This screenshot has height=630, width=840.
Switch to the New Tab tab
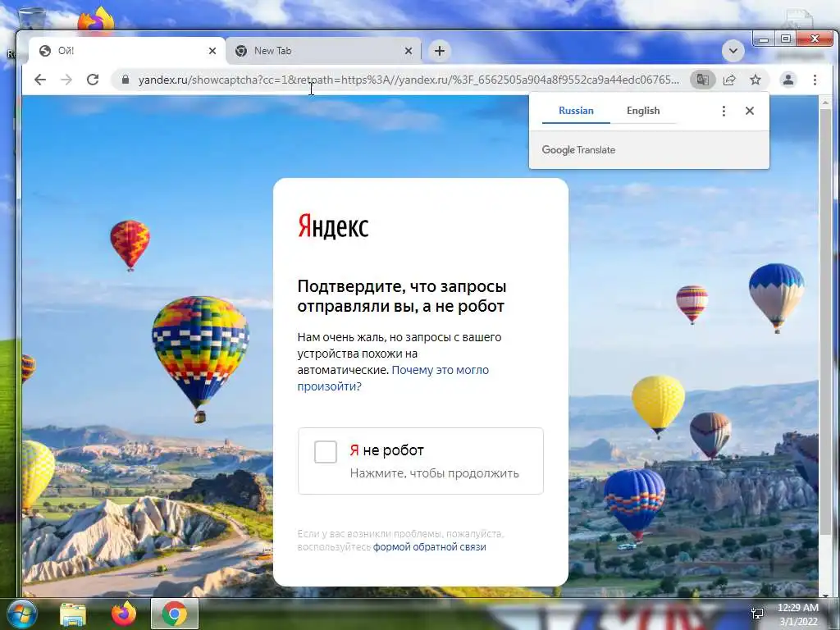tap(321, 51)
